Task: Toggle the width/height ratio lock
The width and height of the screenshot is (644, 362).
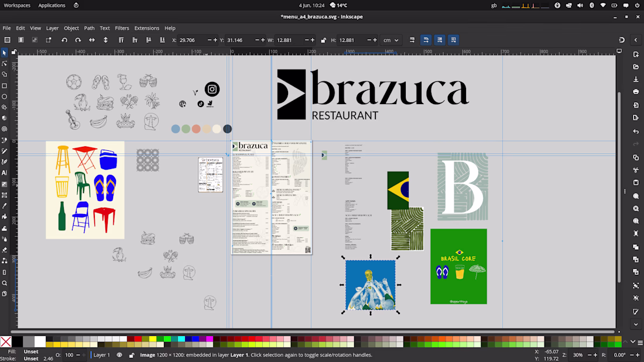Action: 323,40
